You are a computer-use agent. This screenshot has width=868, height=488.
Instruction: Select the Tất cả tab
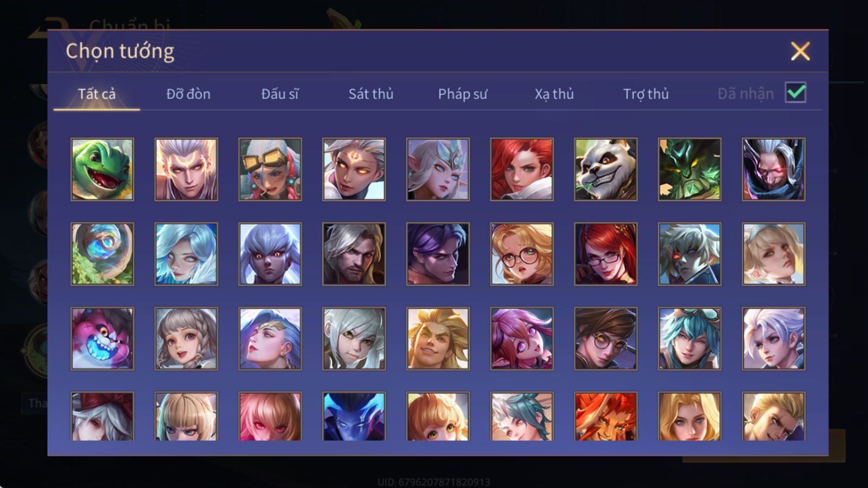tap(97, 94)
